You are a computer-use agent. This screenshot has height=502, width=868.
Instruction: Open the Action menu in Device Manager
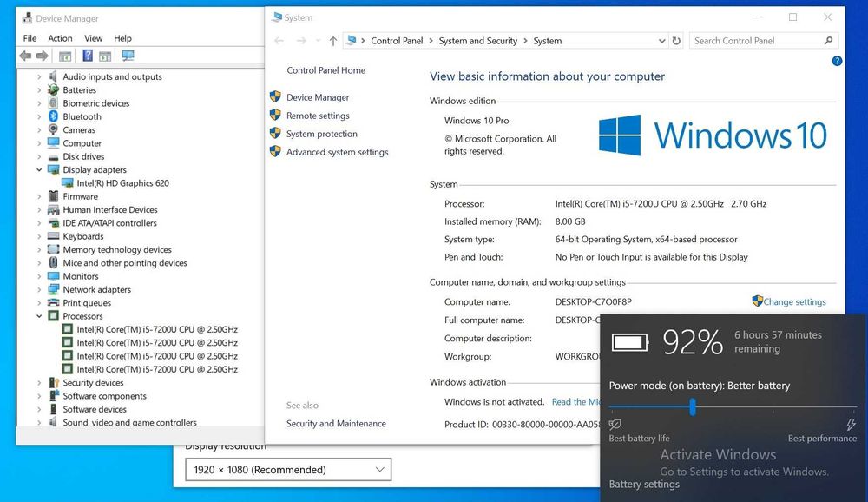[x=60, y=38]
